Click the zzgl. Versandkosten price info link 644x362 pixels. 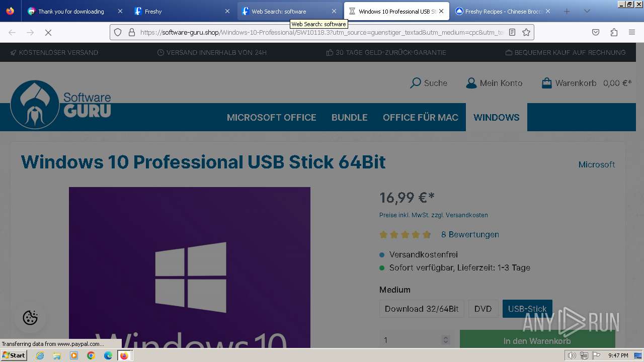point(460,215)
